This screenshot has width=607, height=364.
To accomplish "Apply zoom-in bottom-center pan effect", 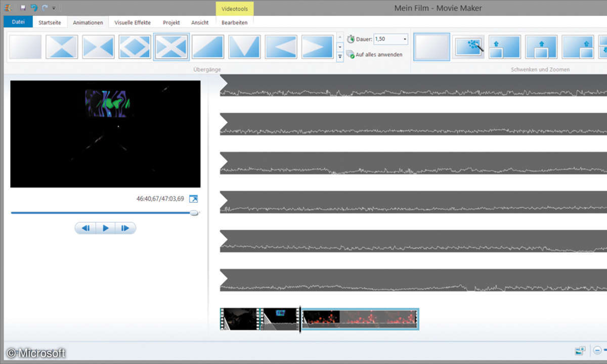I will [x=541, y=47].
